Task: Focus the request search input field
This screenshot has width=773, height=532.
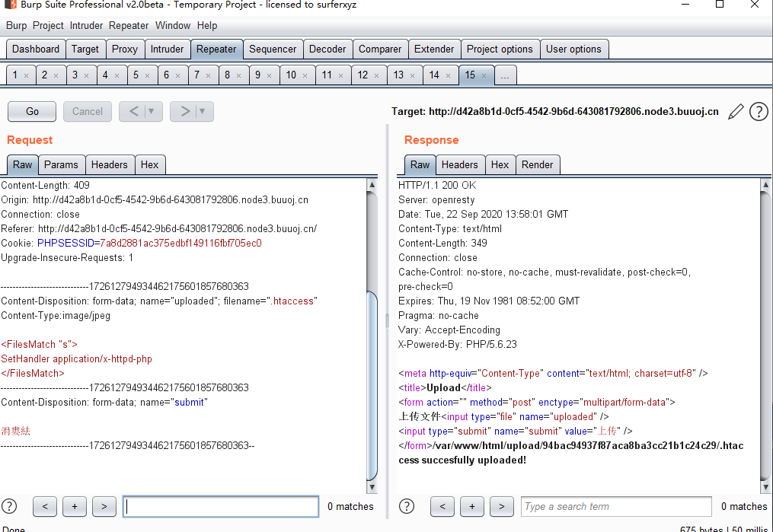Action: 221,506
